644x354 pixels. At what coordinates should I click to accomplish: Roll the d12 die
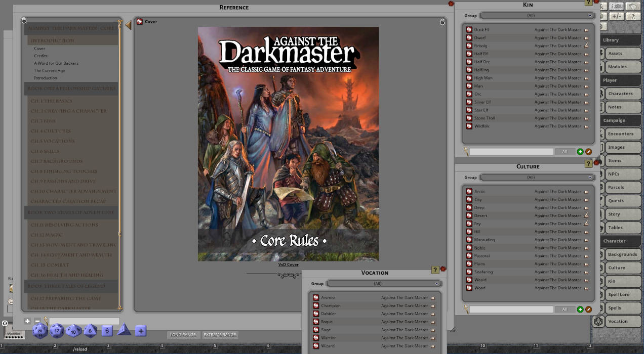57,331
